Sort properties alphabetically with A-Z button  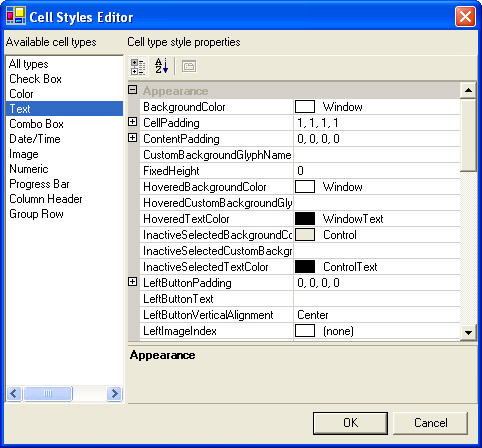pyautogui.click(x=162, y=66)
